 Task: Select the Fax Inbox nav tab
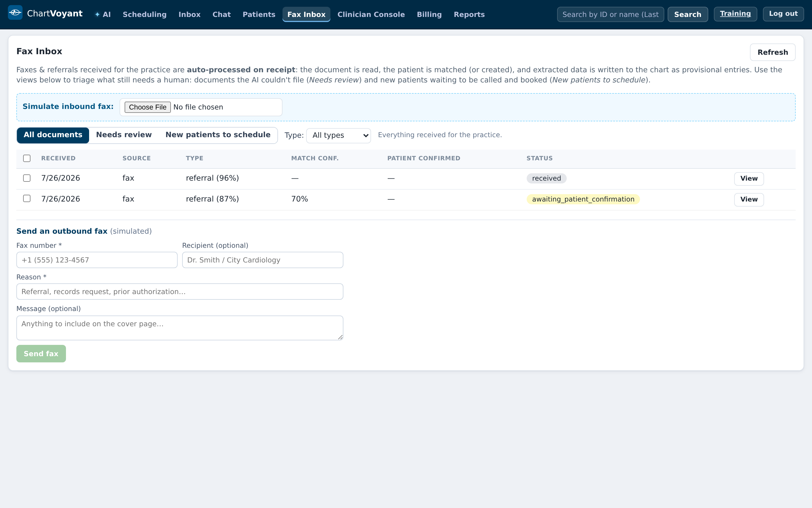point(306,14)
